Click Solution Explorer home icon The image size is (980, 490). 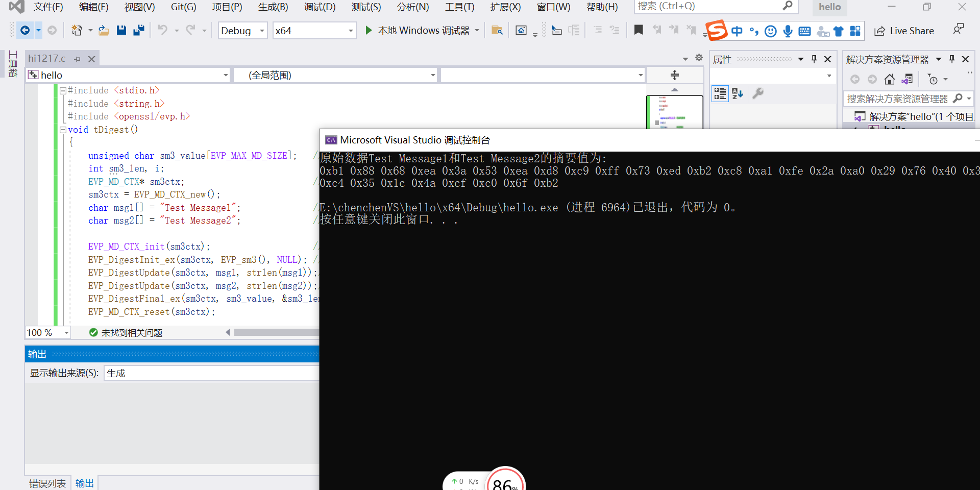click(890, 79)
